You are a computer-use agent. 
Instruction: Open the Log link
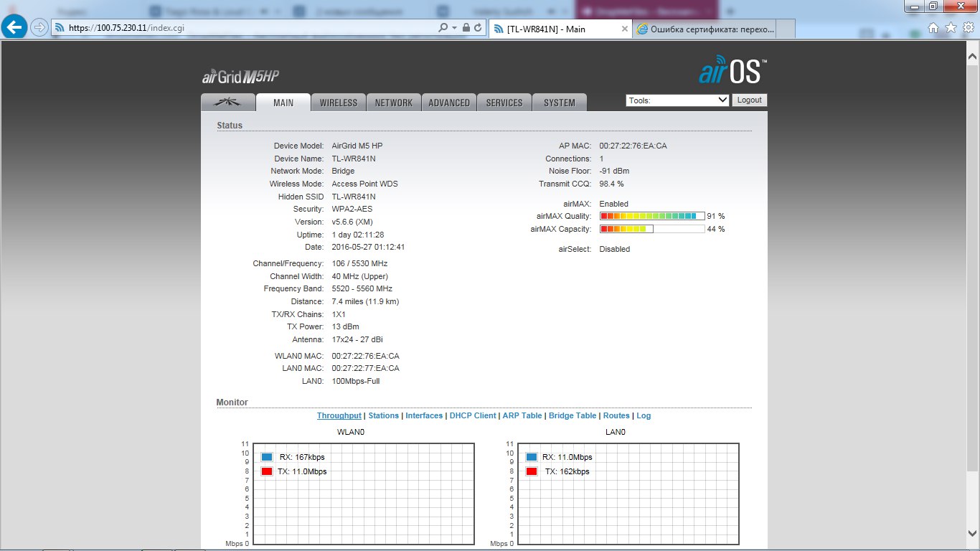644,415
